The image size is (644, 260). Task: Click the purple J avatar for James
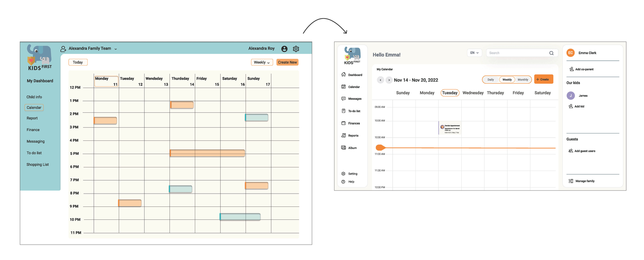[570, 95]
